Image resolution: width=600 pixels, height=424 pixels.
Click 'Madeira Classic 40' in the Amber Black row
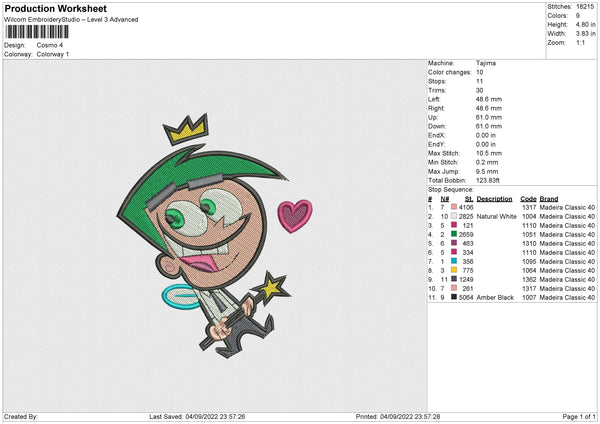tap(567, 297)
